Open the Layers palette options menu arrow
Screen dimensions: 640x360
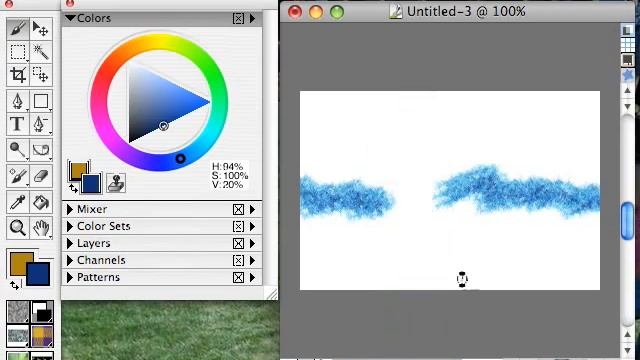253,244
